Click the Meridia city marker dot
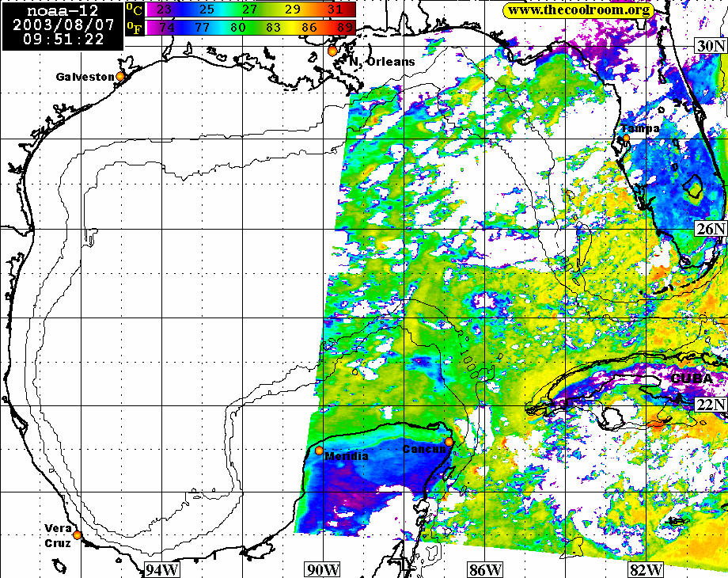This screenshot has width=728, height=578. pos(319,451)
